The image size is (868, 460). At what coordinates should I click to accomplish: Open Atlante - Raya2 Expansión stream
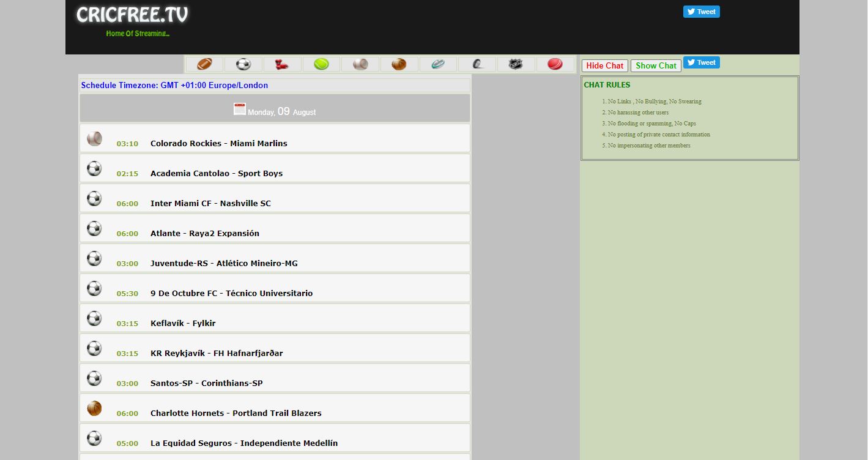click(x=205, y=233)
